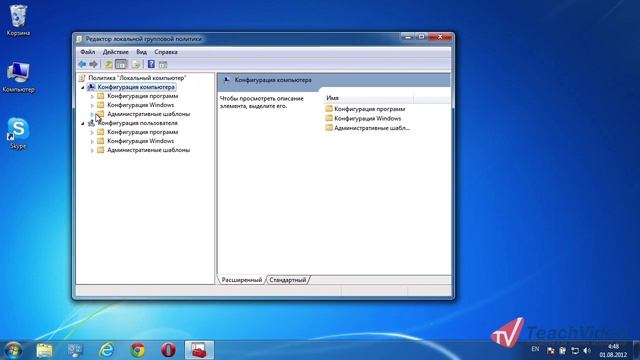Click the network tray icon
The width and height of the screenshot is (640, 360).
coord(575,351)
